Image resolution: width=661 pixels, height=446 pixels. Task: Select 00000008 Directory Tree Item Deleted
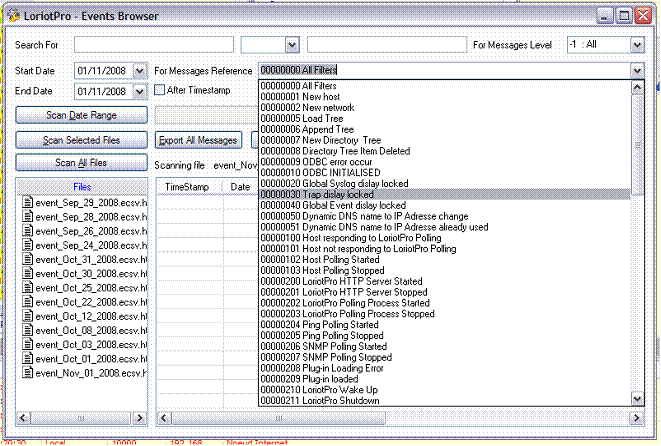445,151
